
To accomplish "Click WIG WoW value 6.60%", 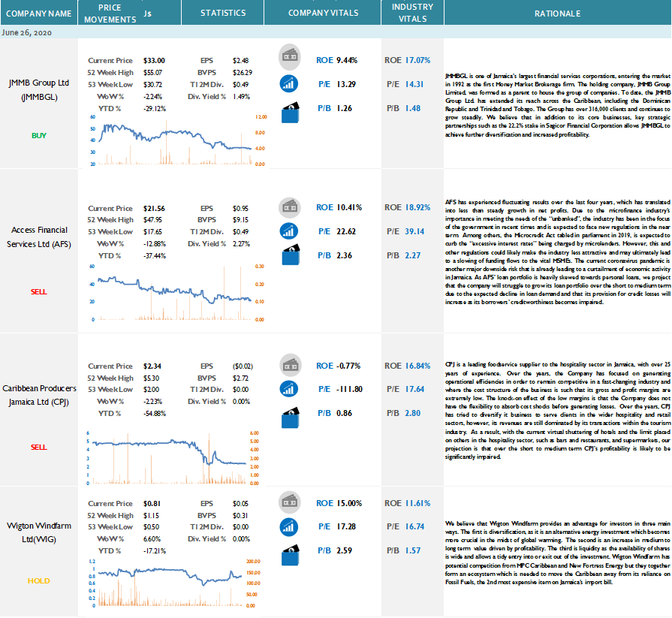I will (x=152, y=539).
